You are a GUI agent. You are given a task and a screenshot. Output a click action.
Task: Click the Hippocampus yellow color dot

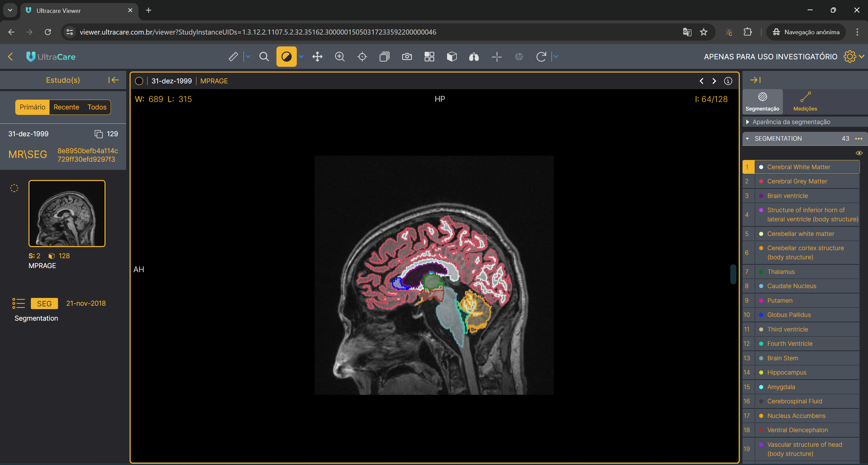(x=761, y=372)
